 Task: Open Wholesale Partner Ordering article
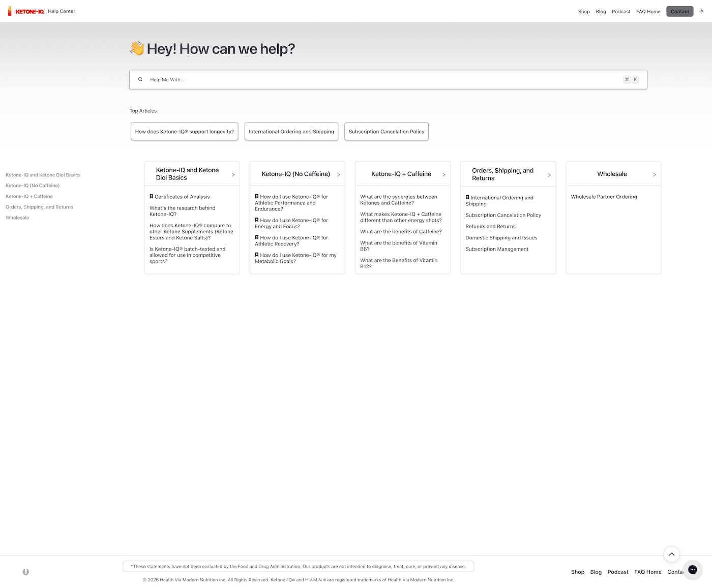coord(604,197)
